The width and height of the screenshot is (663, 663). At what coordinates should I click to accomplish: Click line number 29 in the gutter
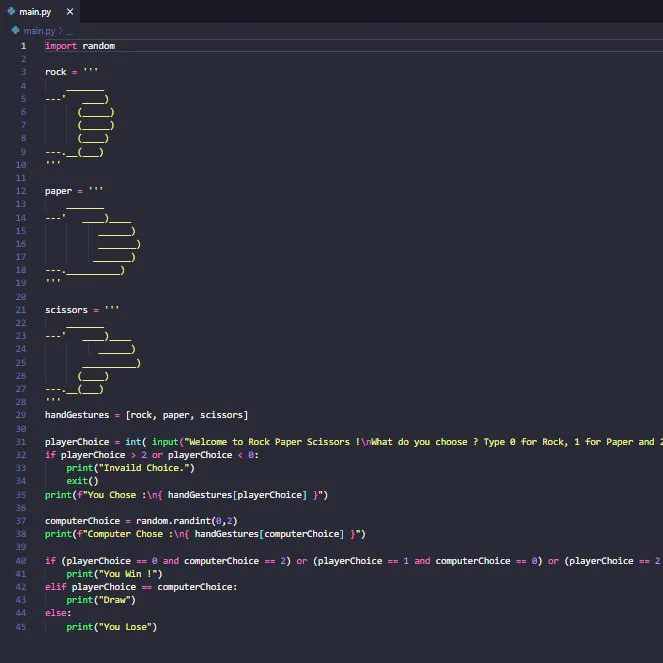(x=21, y=415)
